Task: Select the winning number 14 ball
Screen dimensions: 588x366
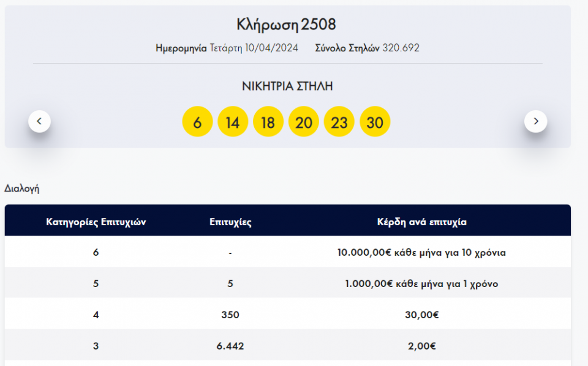Action: (233, 122)
